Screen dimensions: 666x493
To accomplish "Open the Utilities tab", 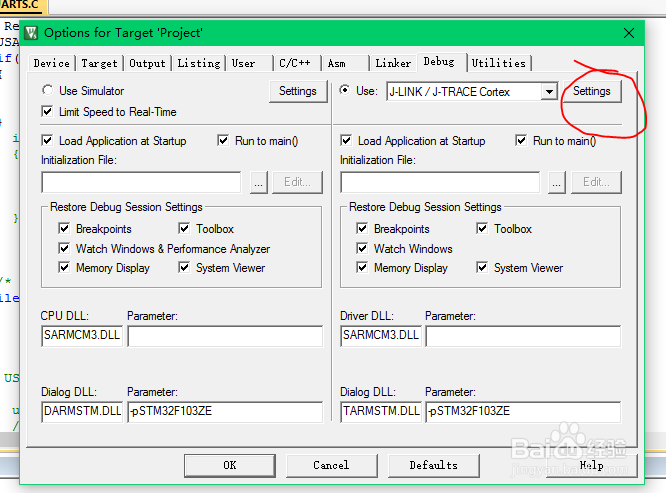I will click(x=499, y=63).
